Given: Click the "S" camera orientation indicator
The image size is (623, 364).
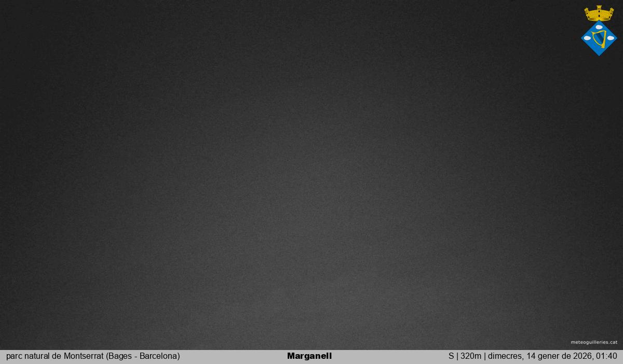Looking at the screenshot, I should click(x=451, y=356).
